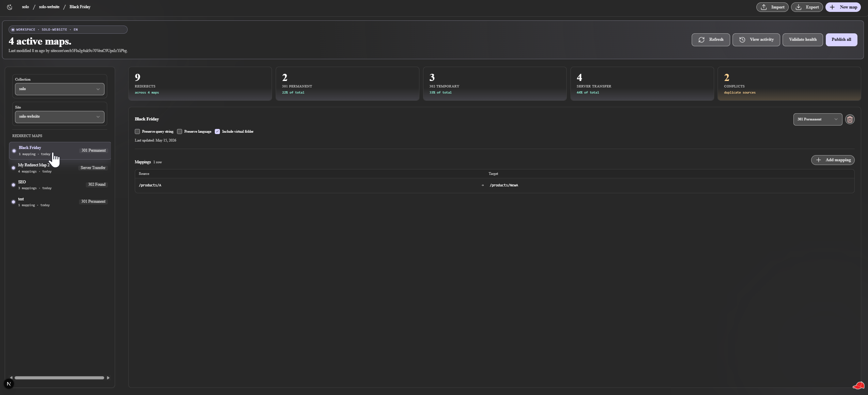Click the scrollbar right arrow in sidebar

(108, 378)
